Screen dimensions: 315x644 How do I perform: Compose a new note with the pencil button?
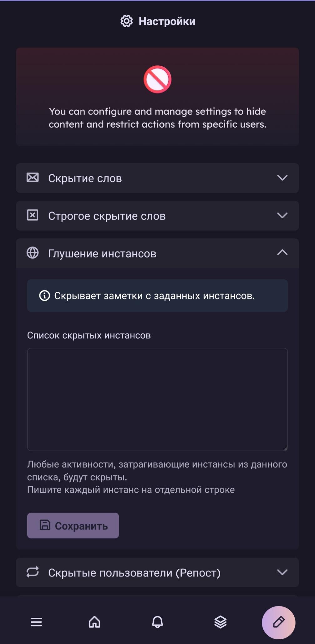(278, 622)
